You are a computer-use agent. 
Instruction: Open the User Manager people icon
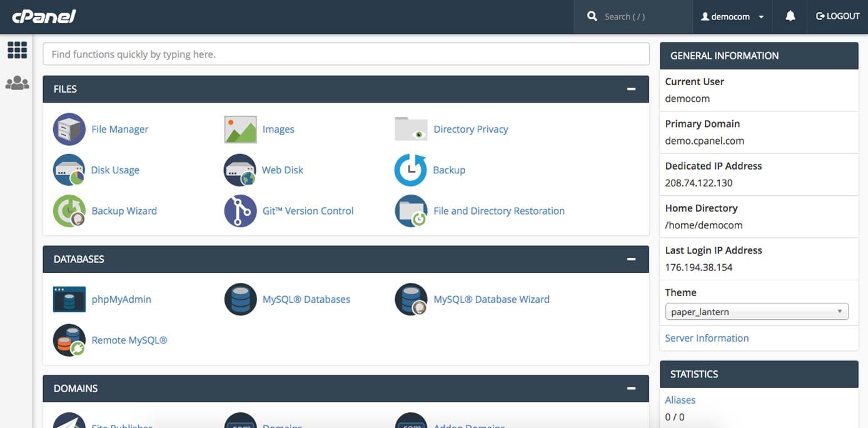17,83
